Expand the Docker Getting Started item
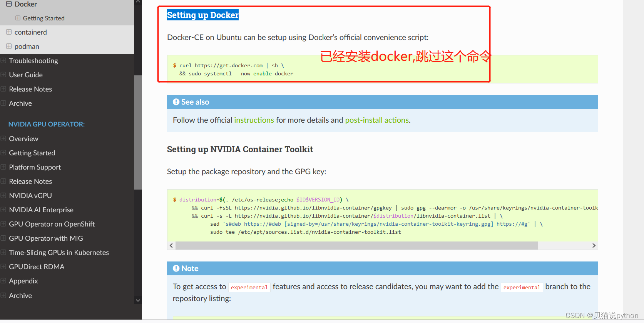 click(x=18, y=18)
